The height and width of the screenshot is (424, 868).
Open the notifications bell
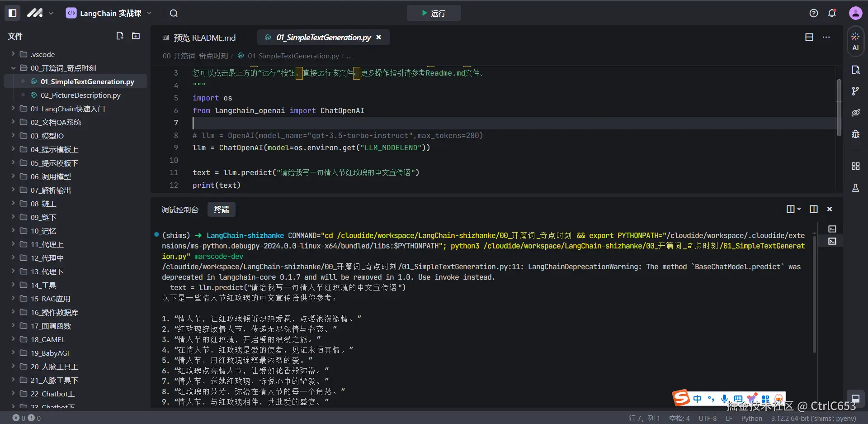(x=832, y=13)
